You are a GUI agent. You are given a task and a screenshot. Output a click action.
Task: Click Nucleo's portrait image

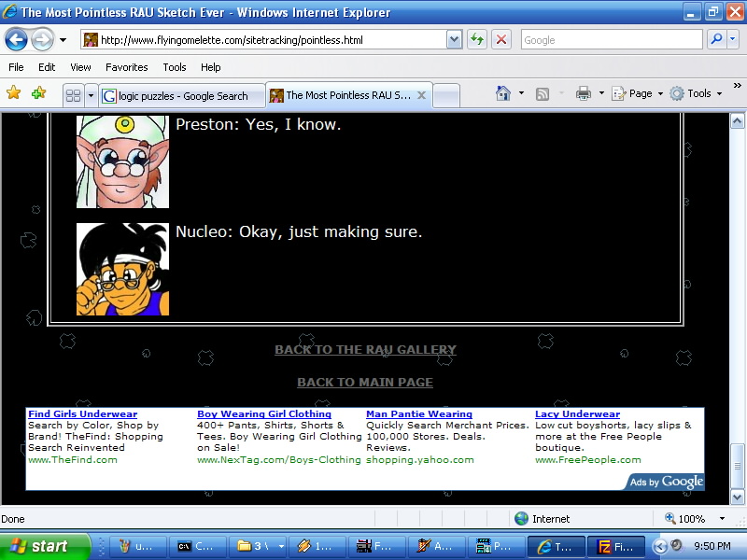pos(122,269)
